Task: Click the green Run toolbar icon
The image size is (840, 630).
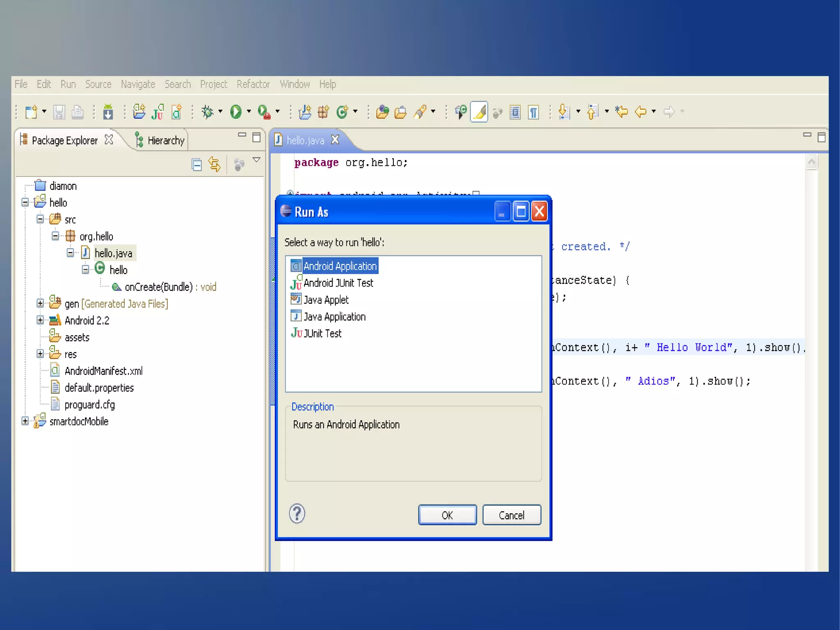Action: (235, 112)
